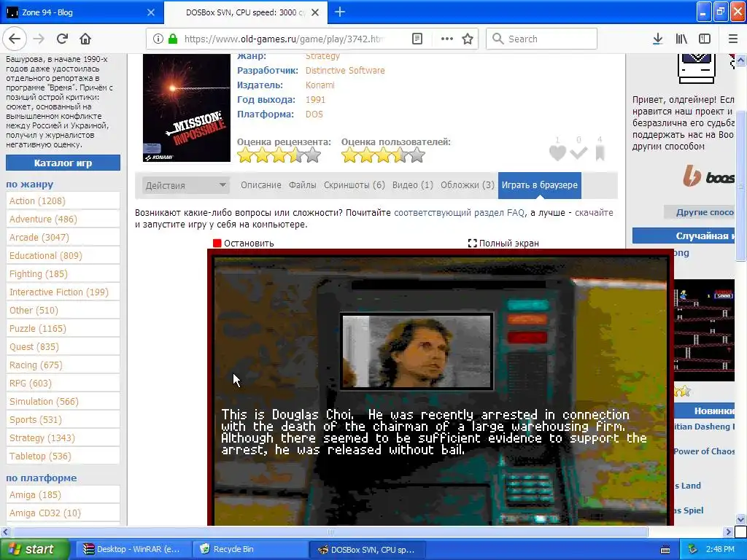Open the Quest (835) genre
The height and width of the screenshot is (560, 747).
pyautogui.click(x=63, y=346)
